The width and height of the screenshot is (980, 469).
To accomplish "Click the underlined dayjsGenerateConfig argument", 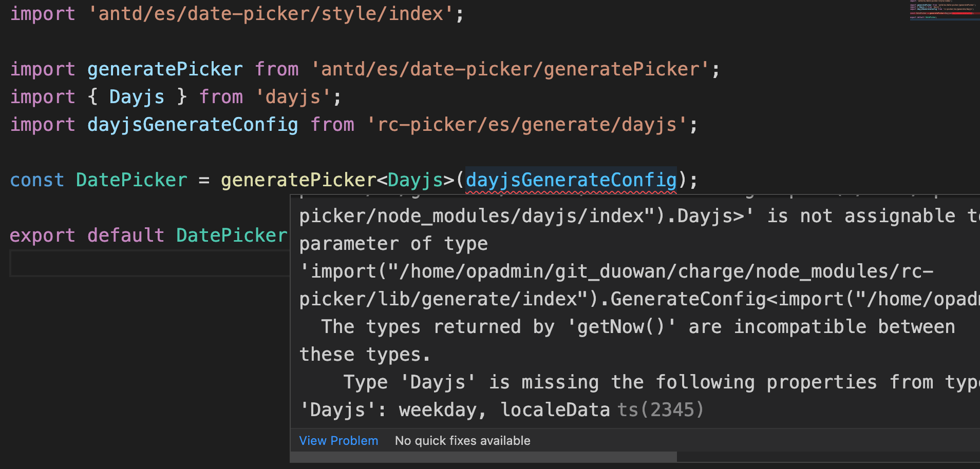I will point(570,180).
